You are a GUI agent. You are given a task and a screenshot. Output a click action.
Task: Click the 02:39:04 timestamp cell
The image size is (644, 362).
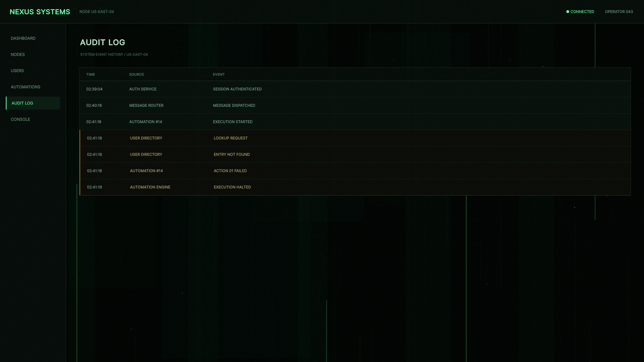[94, 89]
